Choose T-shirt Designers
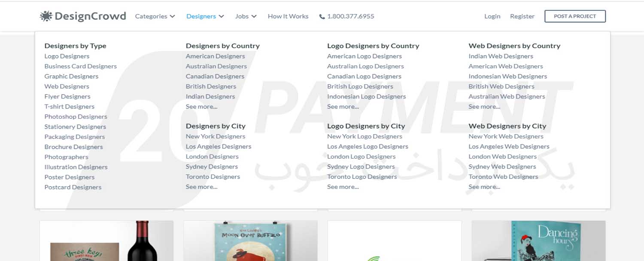644x261 pixels. (69, 107)
